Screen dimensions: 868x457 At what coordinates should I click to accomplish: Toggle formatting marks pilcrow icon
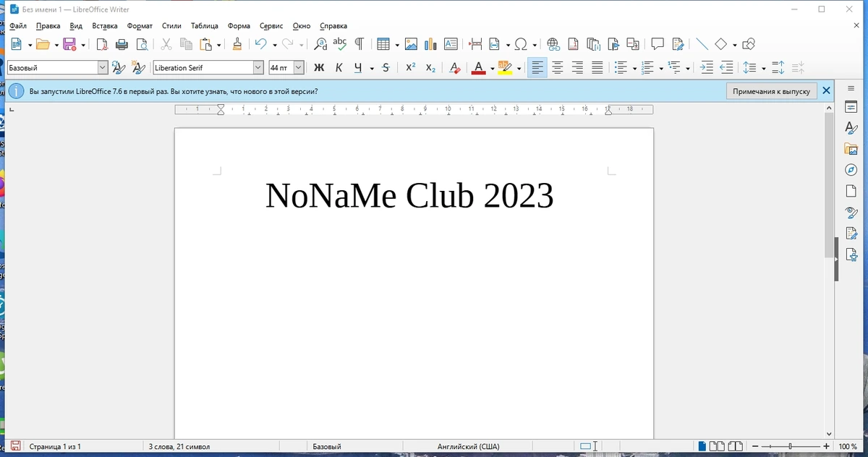tap(359, 44)
